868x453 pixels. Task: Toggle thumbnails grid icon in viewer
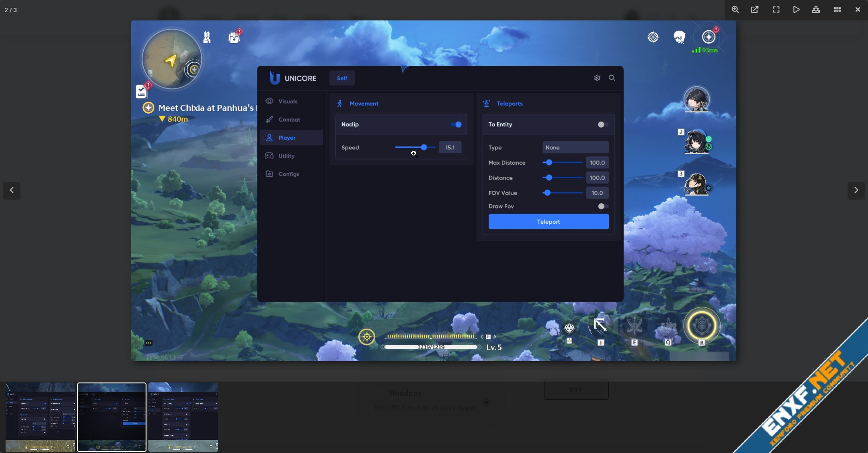(x=837, y=10)
